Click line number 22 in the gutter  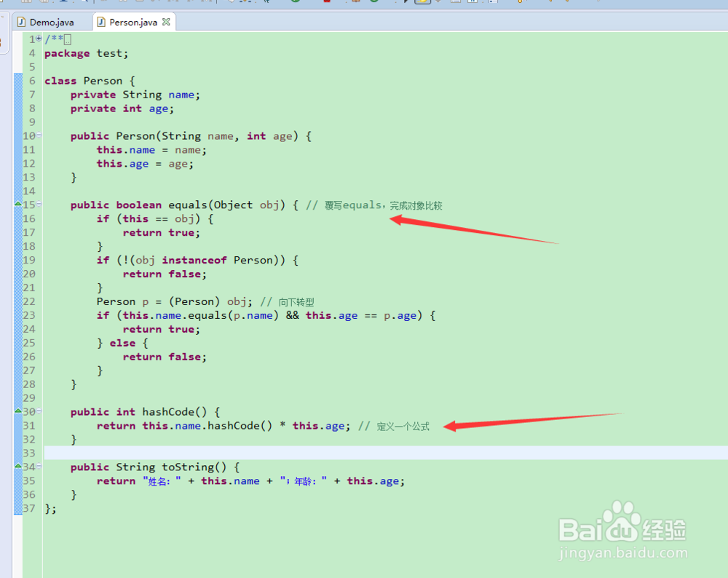[29, 301]
